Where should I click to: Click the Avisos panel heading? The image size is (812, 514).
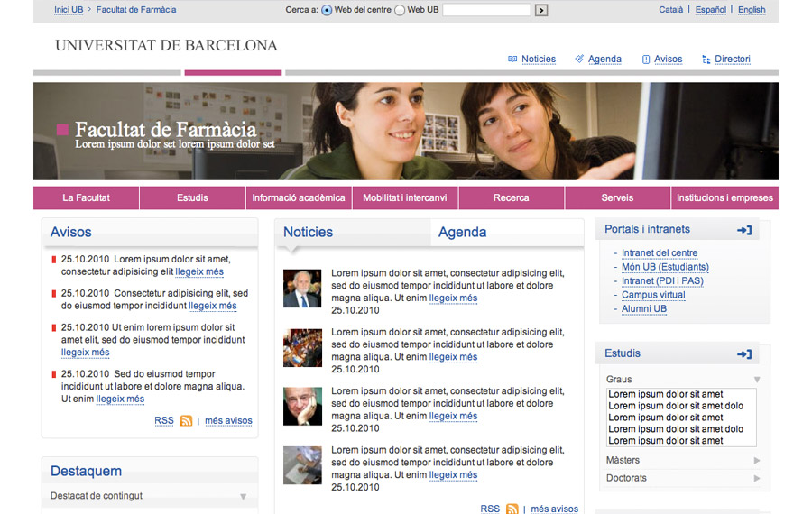click(x=71, y=232)
